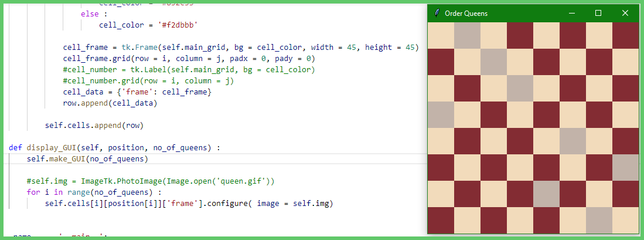The width and height of the screenshot is (644, 240).
Task: Click 'tk.Frame' in the cell_frame assignment
Action: coord(139,48)
